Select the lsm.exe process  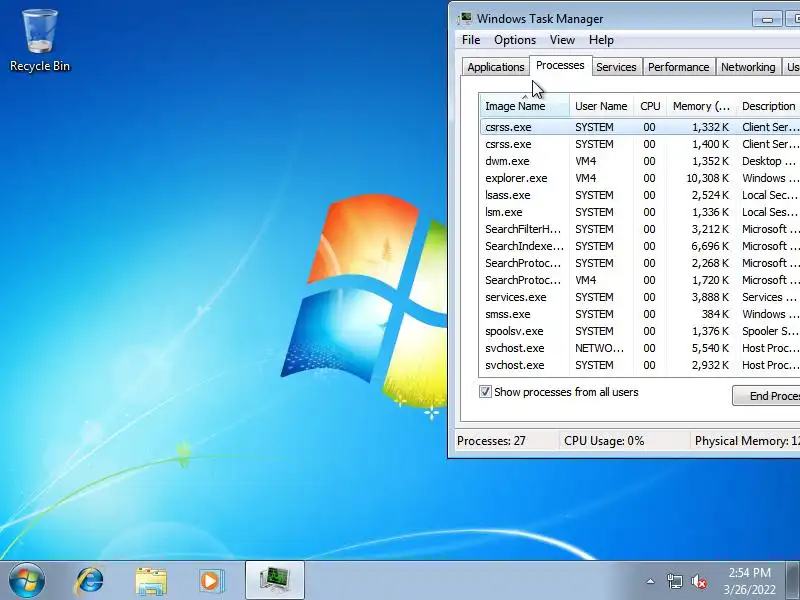(x=640, y=212)
